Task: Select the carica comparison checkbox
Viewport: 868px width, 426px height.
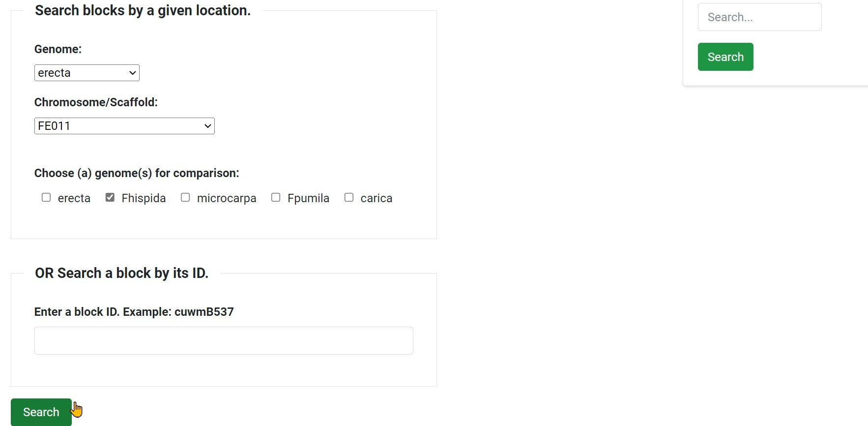Action: [349, 197]
